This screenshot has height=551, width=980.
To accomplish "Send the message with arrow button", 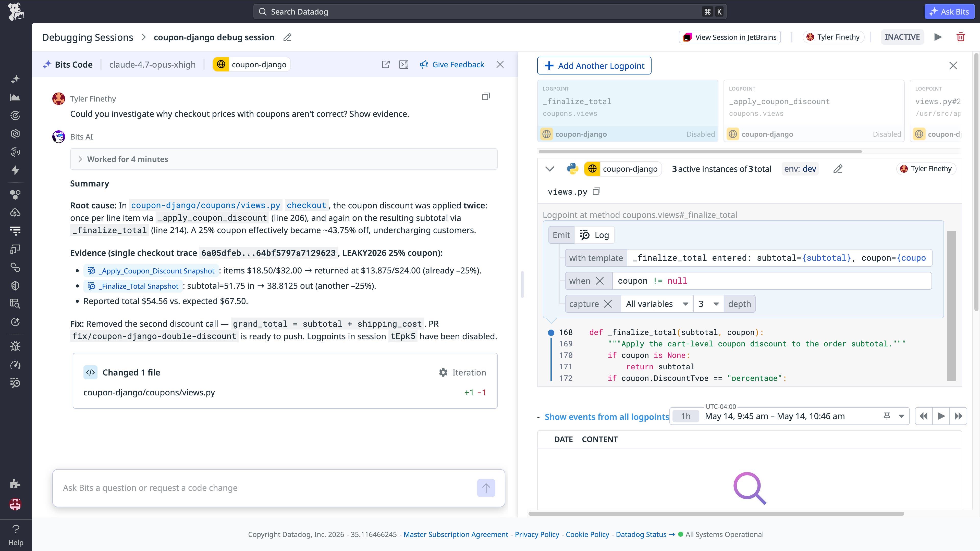I will click(x=486, y=488).
